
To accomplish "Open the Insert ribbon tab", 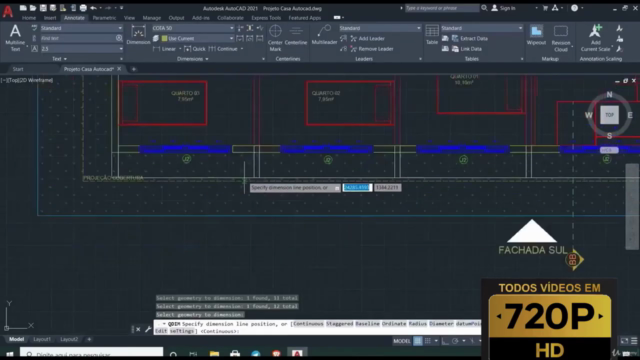I will coord(50,18).
